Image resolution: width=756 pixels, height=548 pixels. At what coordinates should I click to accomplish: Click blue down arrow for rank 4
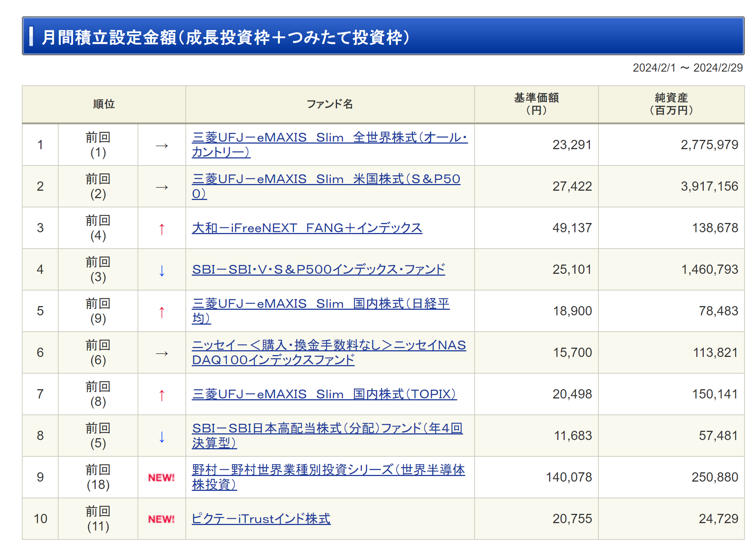click(x=162, y=270)
